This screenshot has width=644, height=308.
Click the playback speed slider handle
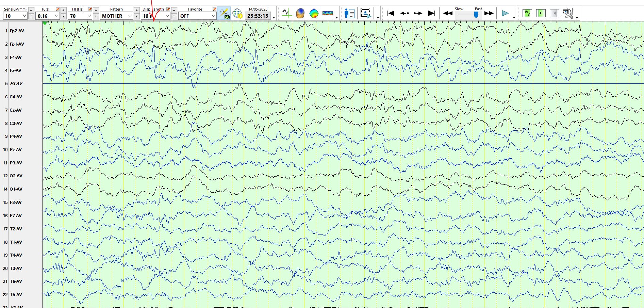(x=476, y=14)
